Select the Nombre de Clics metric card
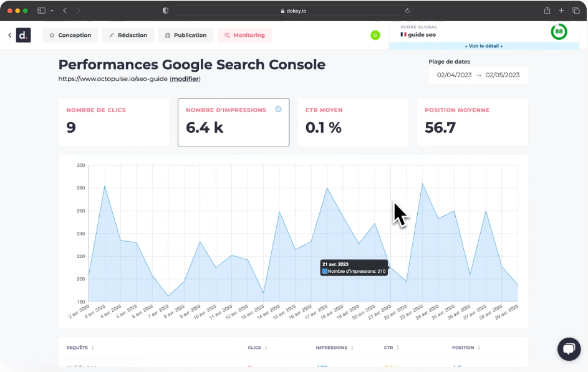This screenshot has height=372, width=588. (114, 122)
